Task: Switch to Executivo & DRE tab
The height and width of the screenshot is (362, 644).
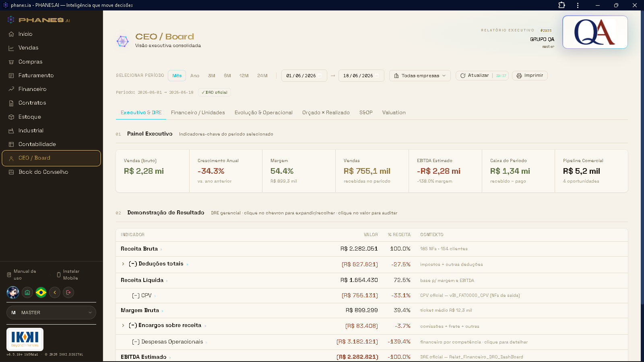Action: click(141, 113)
